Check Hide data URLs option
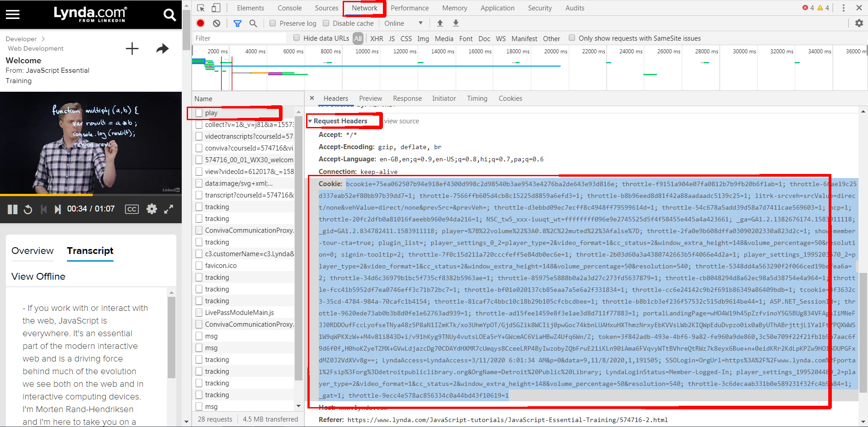868x427 pixels. [x=297, y=38]
